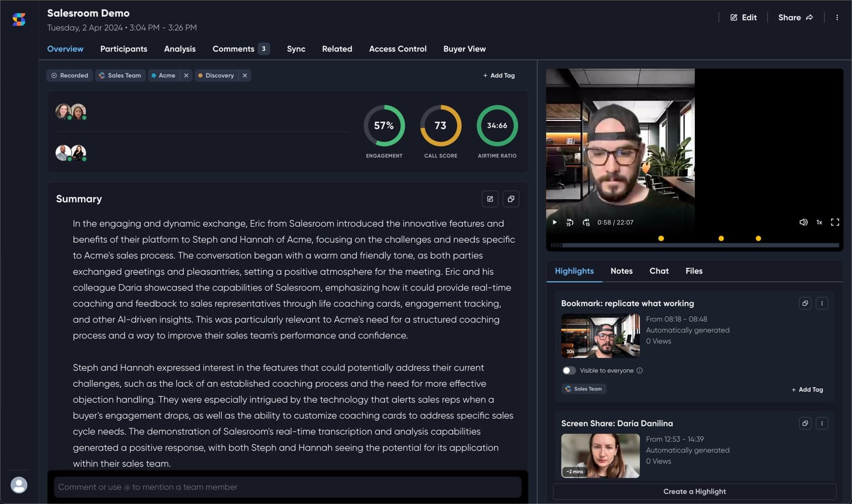Click the Acme tag label

point(164,75)
